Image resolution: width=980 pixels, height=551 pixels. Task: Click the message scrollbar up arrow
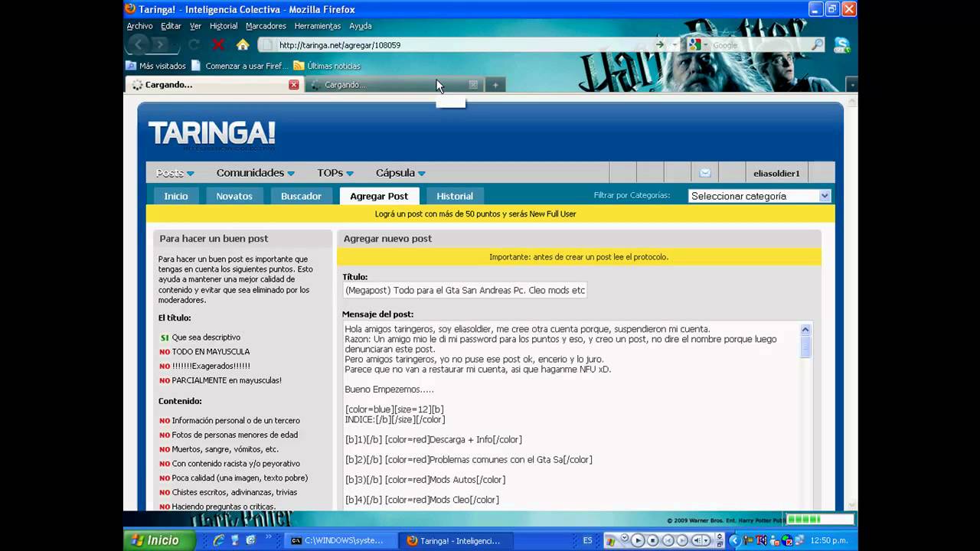[805, 329]
